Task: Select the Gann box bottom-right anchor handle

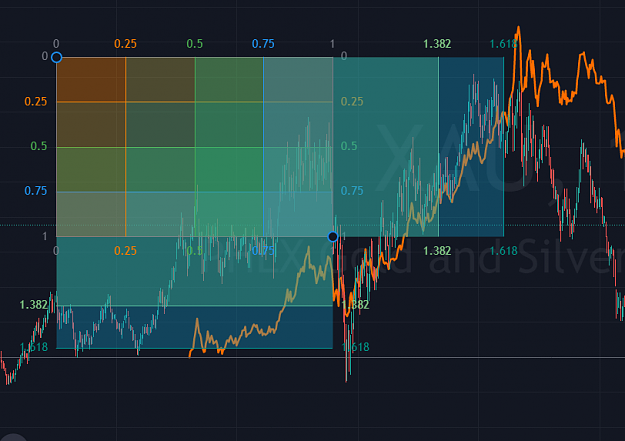Action: pyautogui.click(x=333, y=237)
